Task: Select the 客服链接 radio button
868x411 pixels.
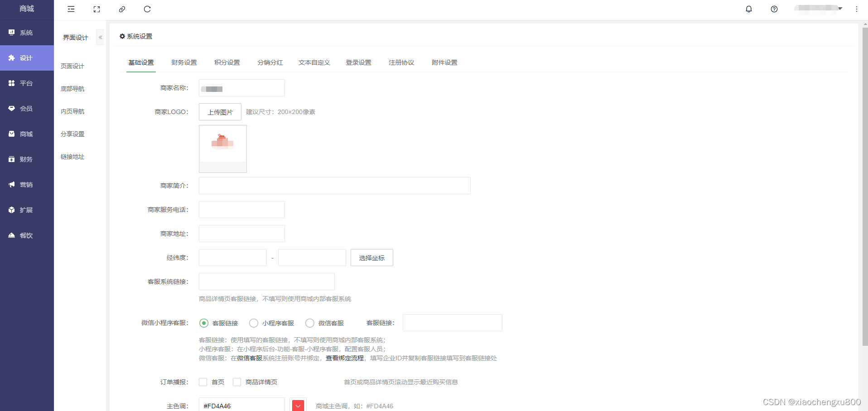Action: (x=204, y=323)
